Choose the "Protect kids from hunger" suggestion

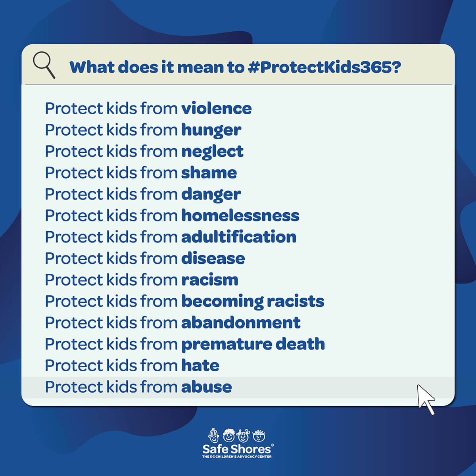coord(143,130)
